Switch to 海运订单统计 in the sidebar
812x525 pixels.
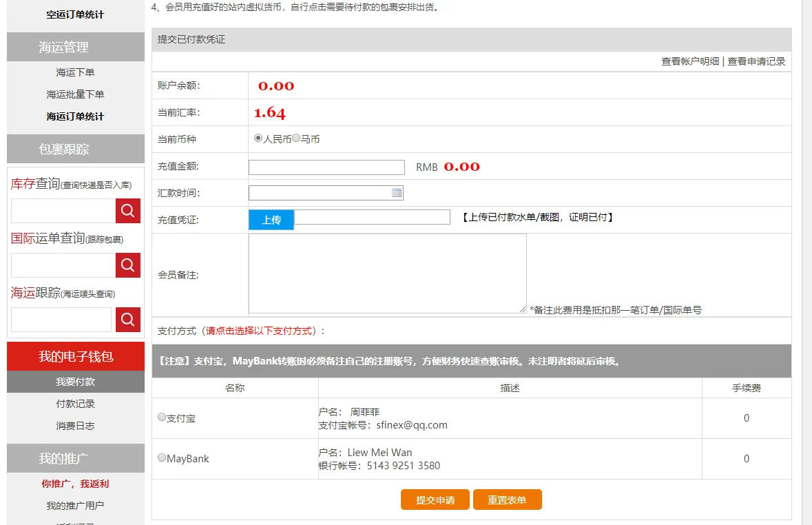75,116
